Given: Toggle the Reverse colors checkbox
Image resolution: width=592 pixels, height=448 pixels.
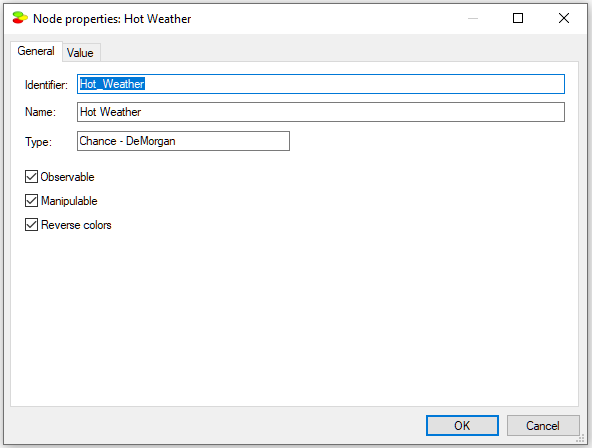Looking at the screenshot, I should 31,225.
